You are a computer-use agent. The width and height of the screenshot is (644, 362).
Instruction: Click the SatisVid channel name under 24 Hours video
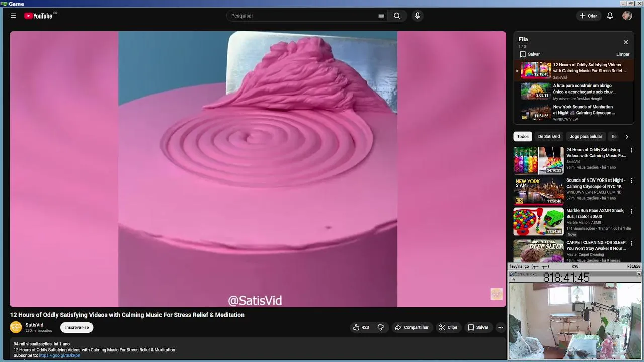tap(573, 162)
